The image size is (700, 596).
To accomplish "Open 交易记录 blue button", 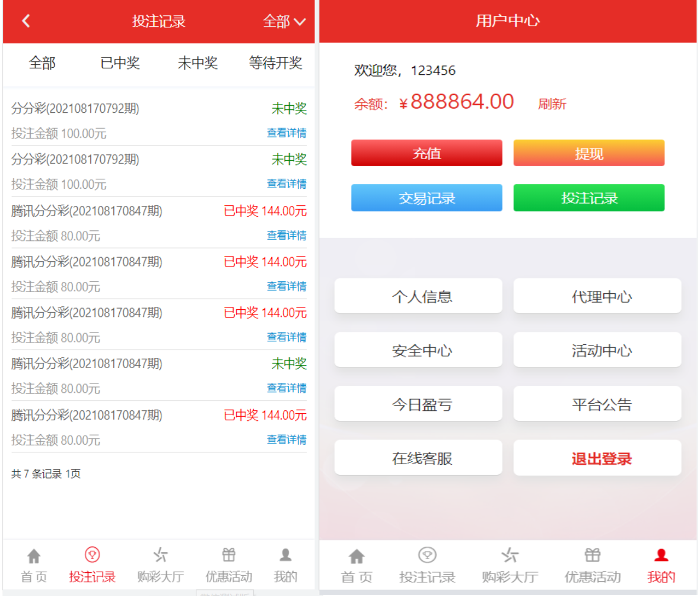I will [427, 198].
